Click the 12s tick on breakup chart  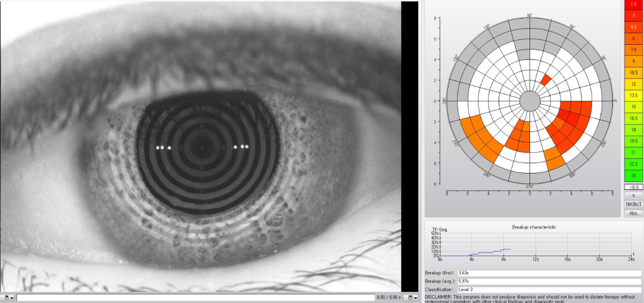pos(536,259)
